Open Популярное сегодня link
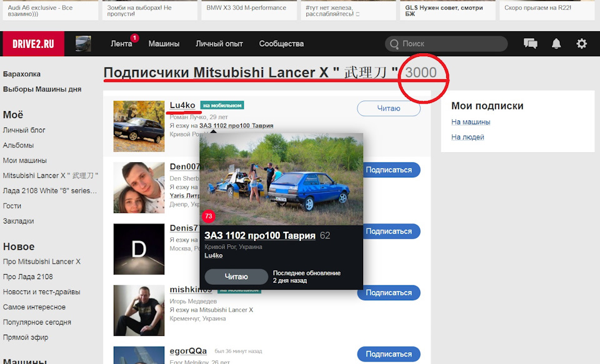The image size is (600, 364). [37, 322]
